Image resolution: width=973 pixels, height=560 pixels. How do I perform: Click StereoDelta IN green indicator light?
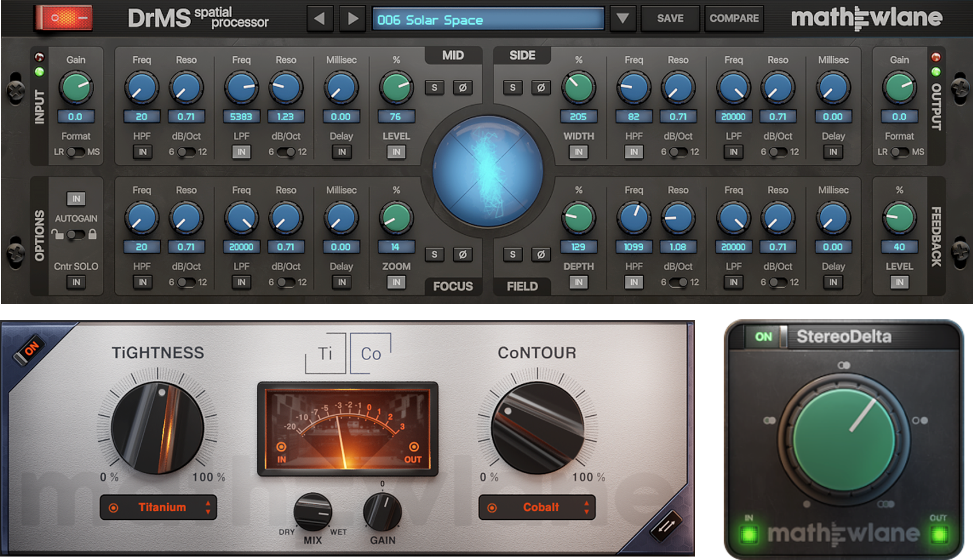[x=749, y=535]
